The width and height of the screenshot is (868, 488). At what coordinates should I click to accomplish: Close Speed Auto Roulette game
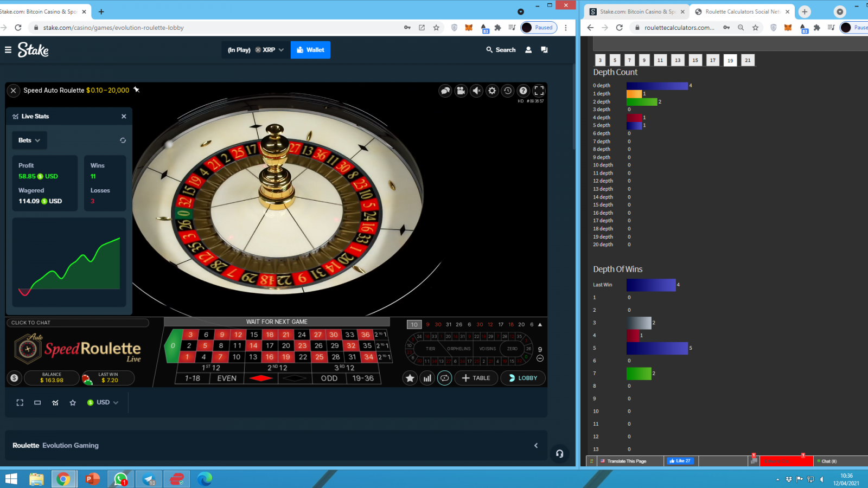tap(14, 91)
